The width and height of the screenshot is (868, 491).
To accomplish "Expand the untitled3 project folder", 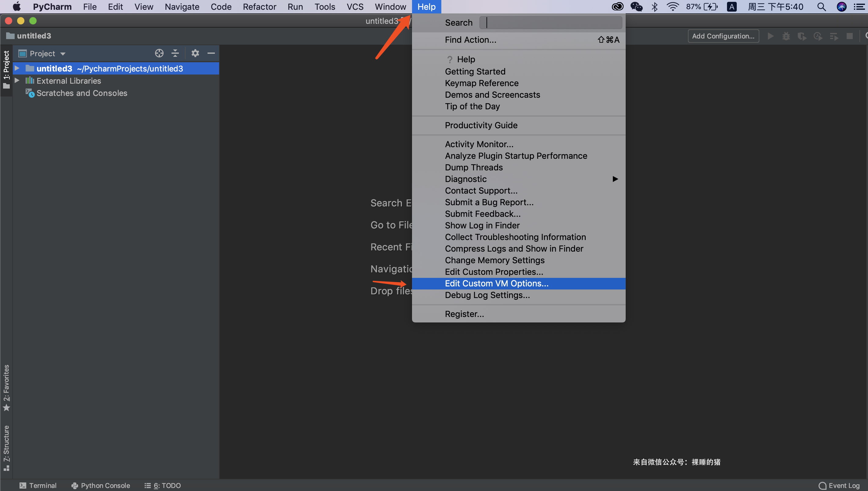I will coord(17,68).
